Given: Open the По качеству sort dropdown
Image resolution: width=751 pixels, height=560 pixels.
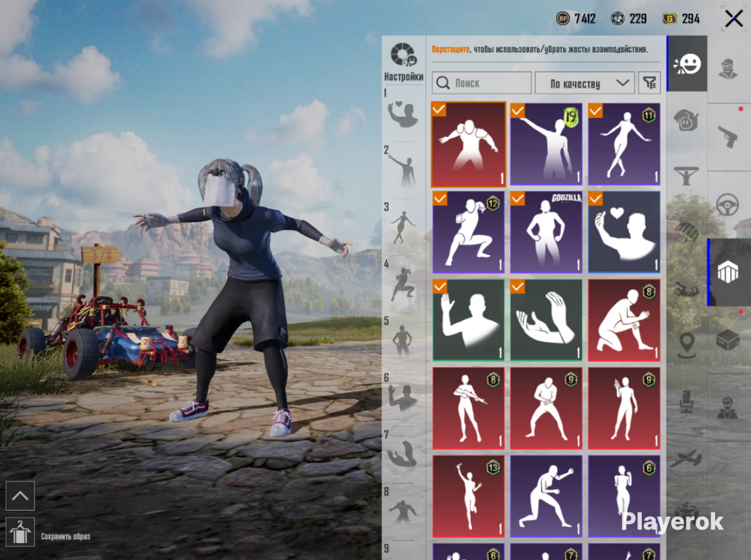Looking at the screenshot, I should [x=584, y=83].
